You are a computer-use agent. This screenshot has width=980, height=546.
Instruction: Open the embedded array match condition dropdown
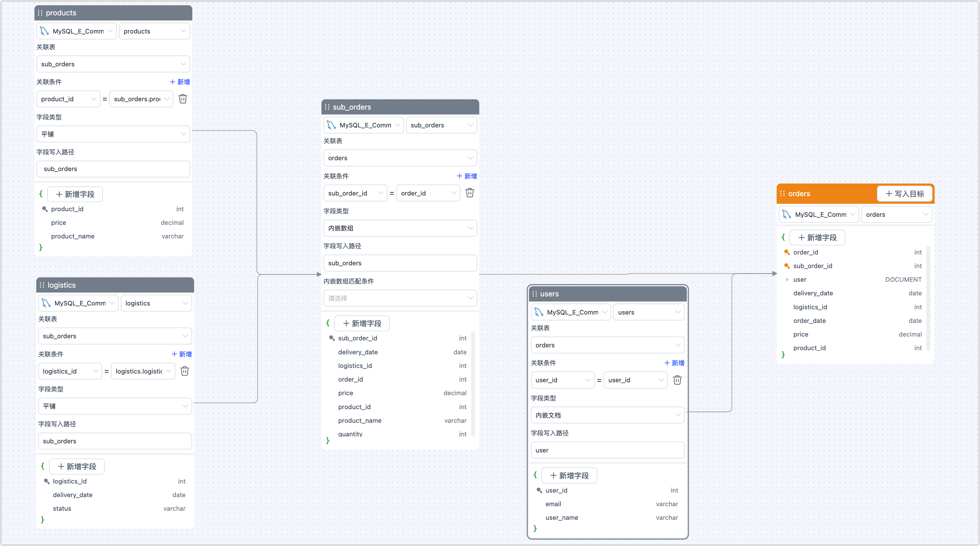[400, 298]
